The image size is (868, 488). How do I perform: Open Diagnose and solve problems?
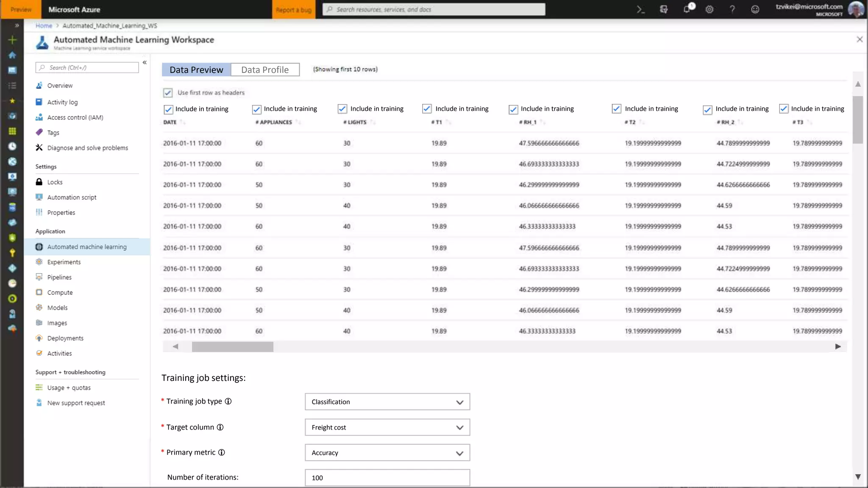[x=87, y=148]
